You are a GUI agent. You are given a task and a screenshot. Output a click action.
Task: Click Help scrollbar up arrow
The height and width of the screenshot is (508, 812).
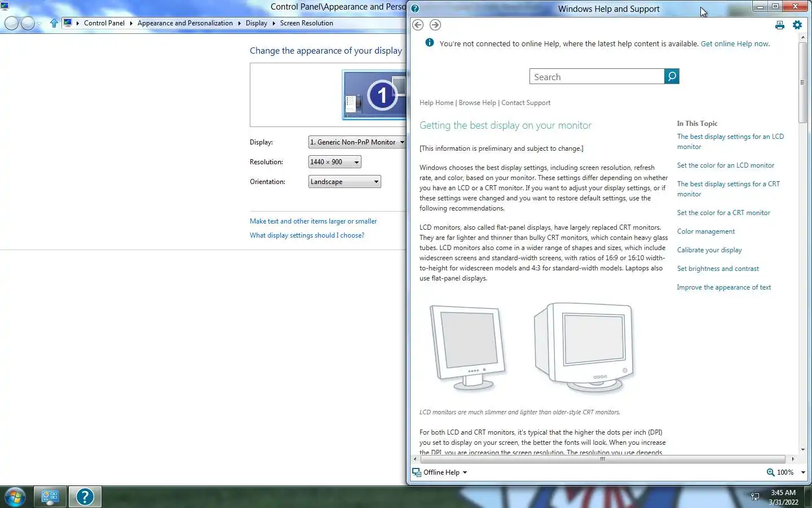(802, 37)
